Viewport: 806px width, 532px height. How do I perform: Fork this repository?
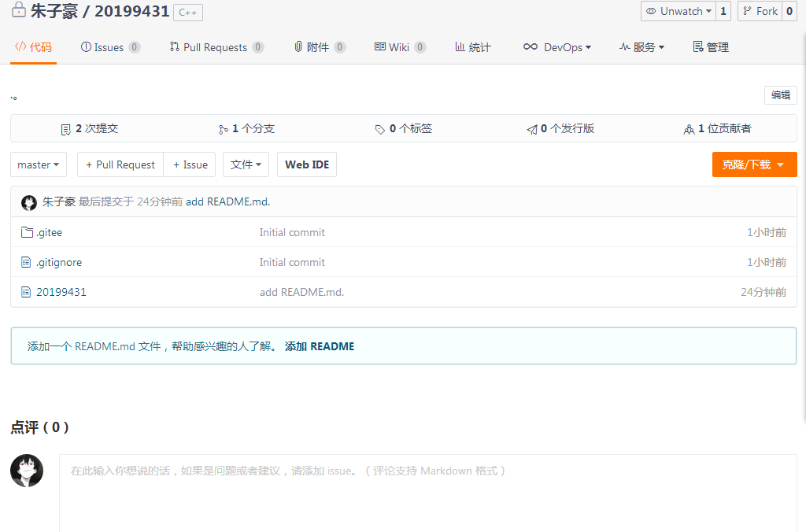tap(760, 11)
